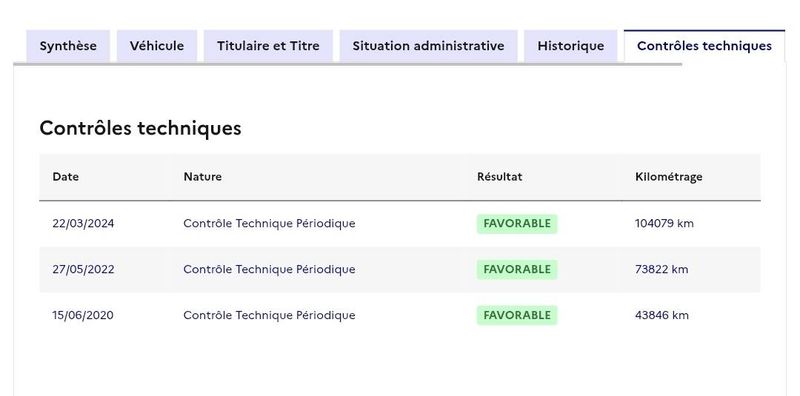Click FAVORABLE badge for 15/06/2020 inspection
Viewport: 800px width, 396px height.
pyautogui.click(x=517, y=315)
